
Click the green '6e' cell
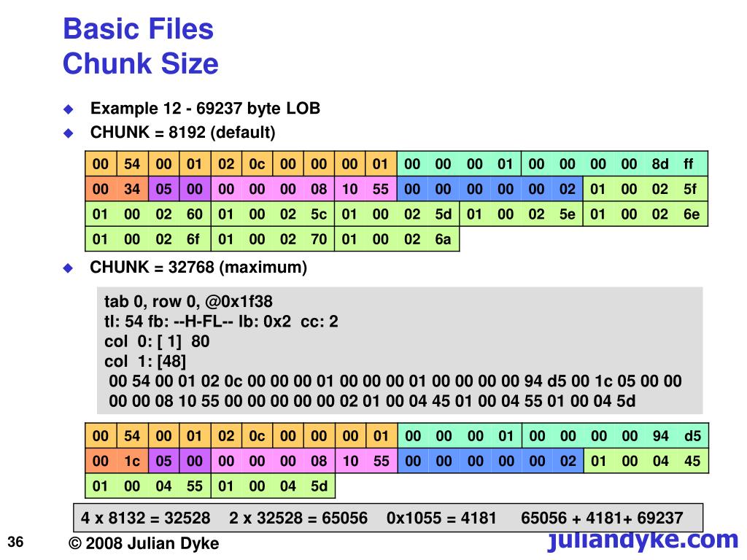point(692,214)
